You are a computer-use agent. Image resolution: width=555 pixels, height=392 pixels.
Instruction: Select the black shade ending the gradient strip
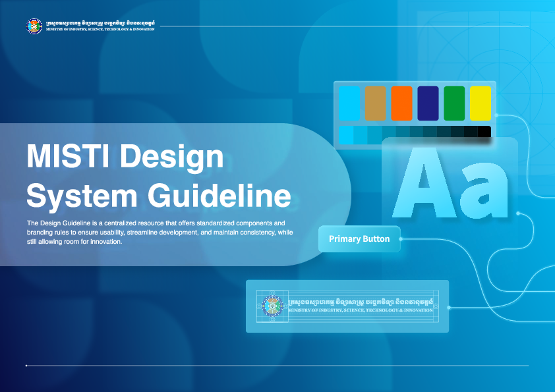pyautogui.click(x=484, y=134)
